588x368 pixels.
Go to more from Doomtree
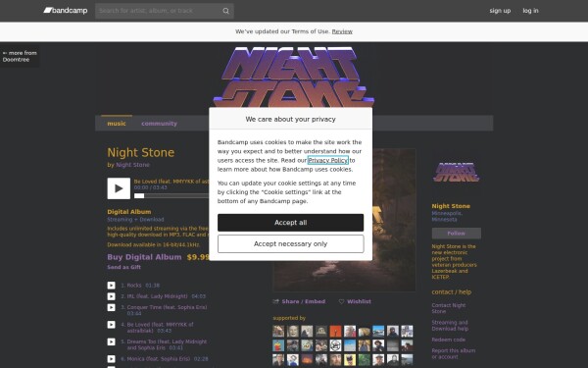tap(20, 56)
